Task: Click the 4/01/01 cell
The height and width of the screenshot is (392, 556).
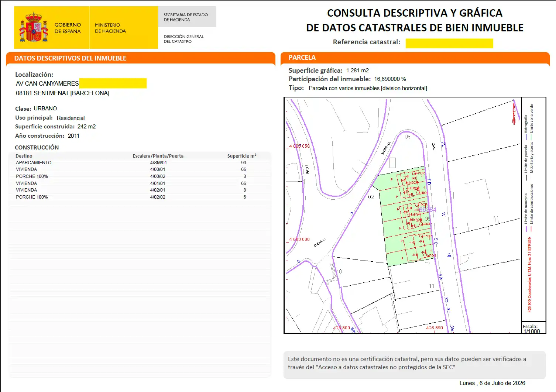Action: (x=158, y=183)
